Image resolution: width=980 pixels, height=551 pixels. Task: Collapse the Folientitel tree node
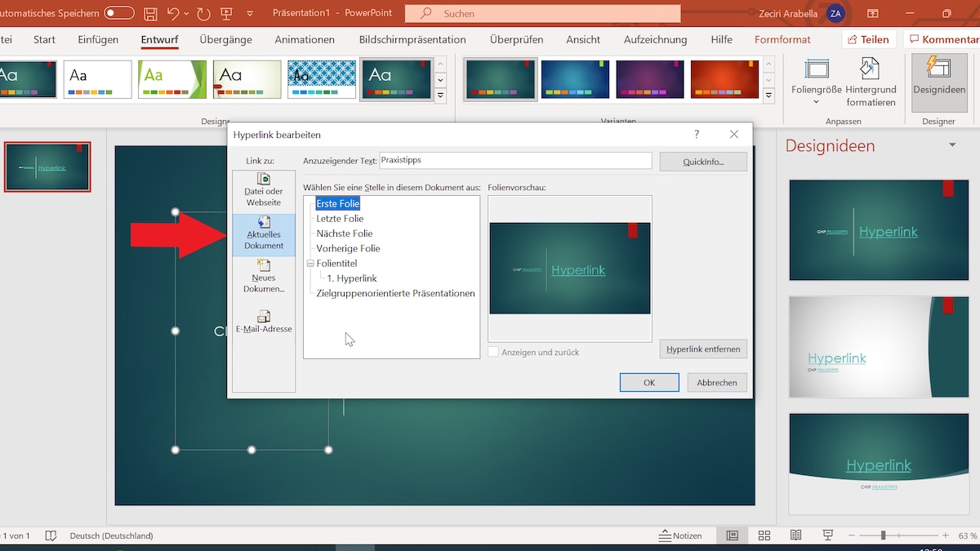click(x=310, y=264)
